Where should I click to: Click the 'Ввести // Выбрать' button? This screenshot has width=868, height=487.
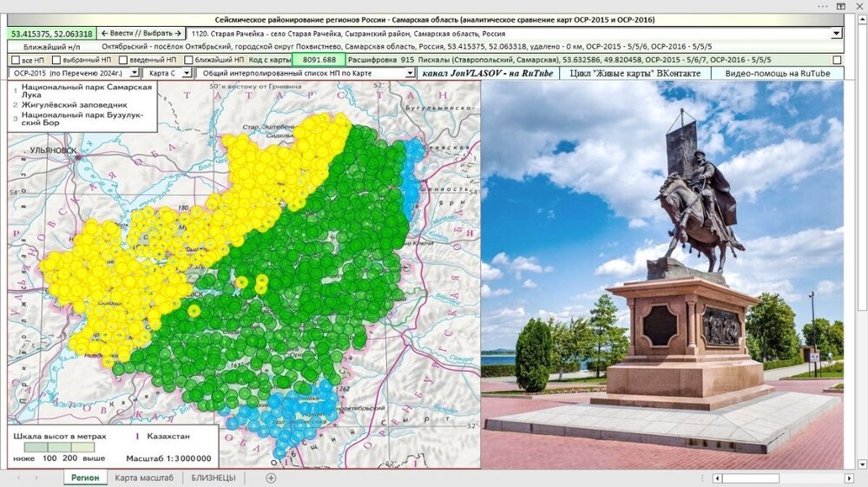pos(141,33)
